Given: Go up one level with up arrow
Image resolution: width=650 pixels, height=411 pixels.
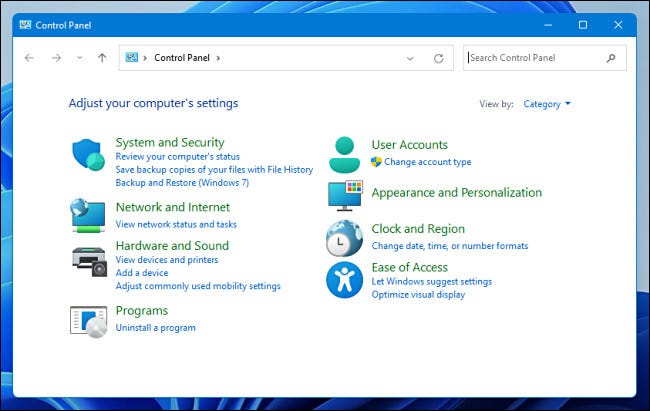Looking at the screenshot, I should pos(102,58).
